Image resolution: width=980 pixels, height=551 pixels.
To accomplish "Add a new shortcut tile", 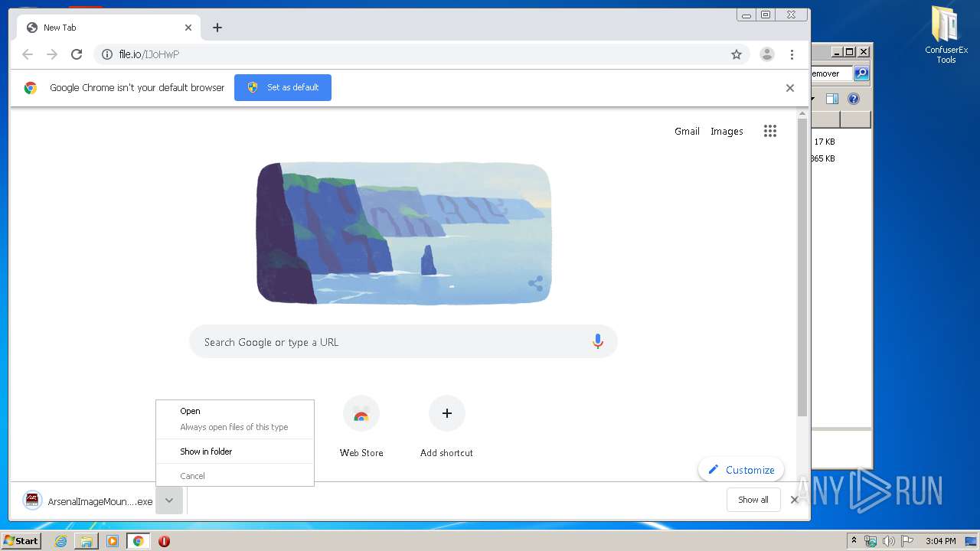I will (x=446, y=427).
